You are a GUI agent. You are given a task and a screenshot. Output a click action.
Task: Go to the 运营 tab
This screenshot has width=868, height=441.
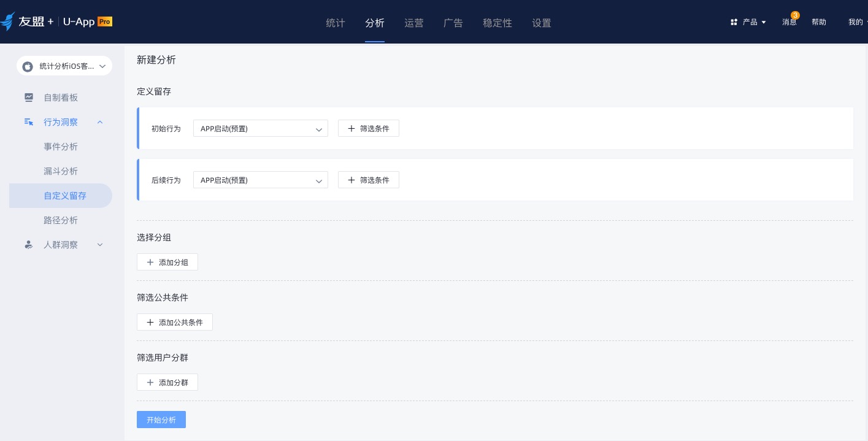[x=414, y=23]
